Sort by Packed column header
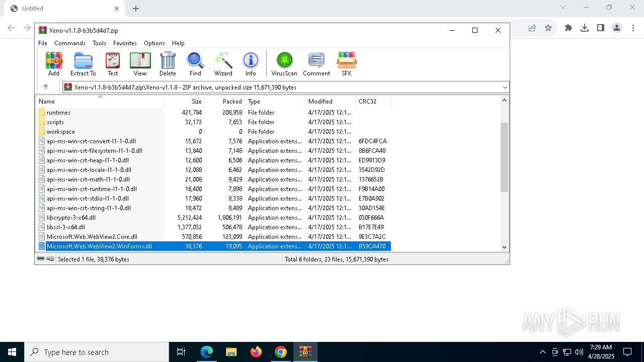This screenshot has width=644, height=362. [224, 101]
